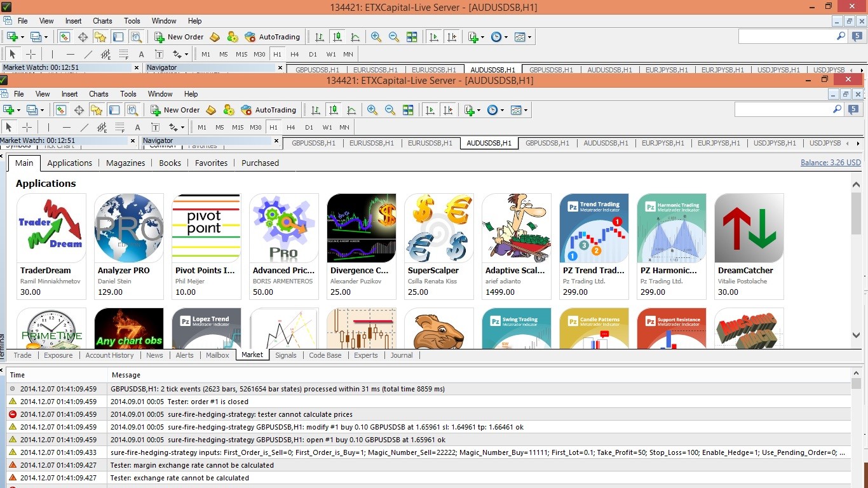Open the Tools menu in back window
868x488 pixels.
pyautogui.click(x=132, y=21)
